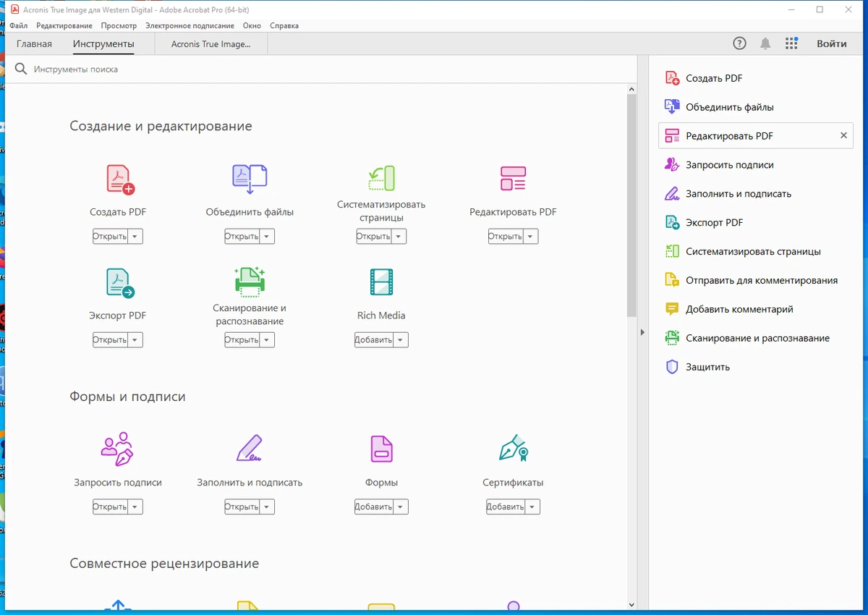
Task: Click Запросить подписи icon in right sidebar
Action: tap(672, 165)
